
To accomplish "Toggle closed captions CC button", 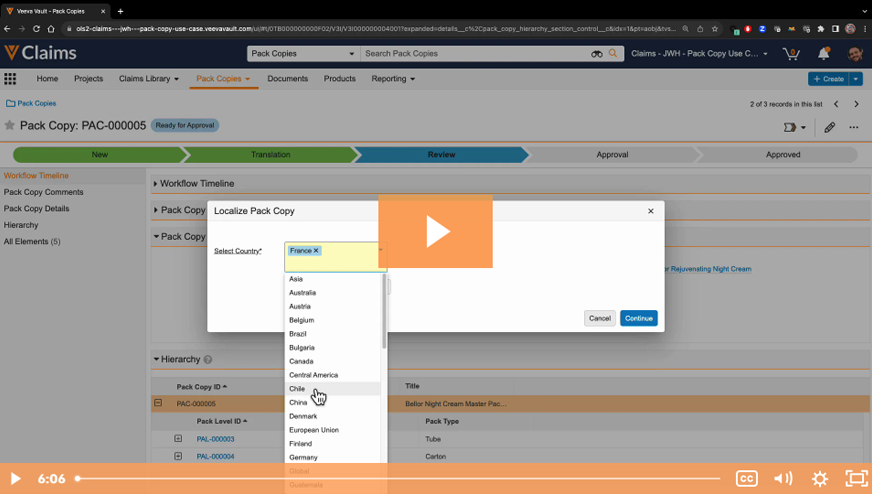I will pos(746,478).
